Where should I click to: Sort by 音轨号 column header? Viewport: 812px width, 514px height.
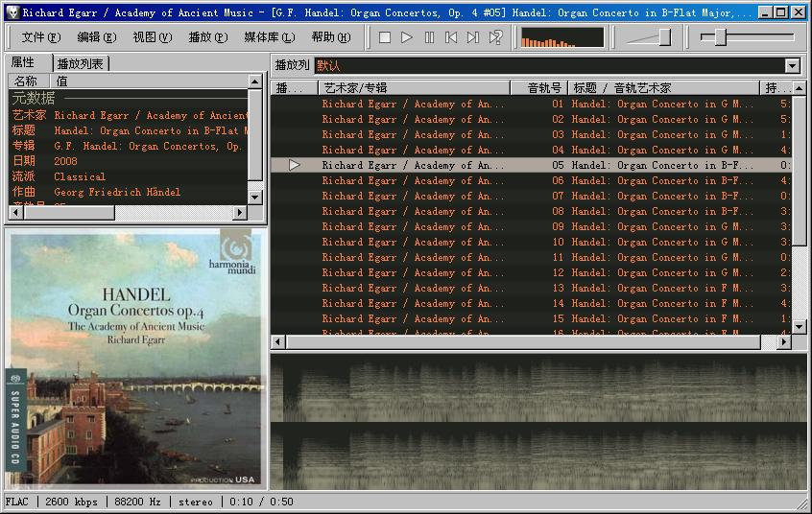[539, 88]
